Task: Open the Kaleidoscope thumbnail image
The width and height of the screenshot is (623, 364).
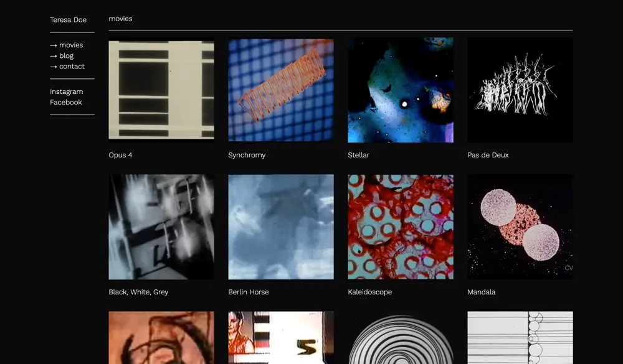Action: [401, 227]
